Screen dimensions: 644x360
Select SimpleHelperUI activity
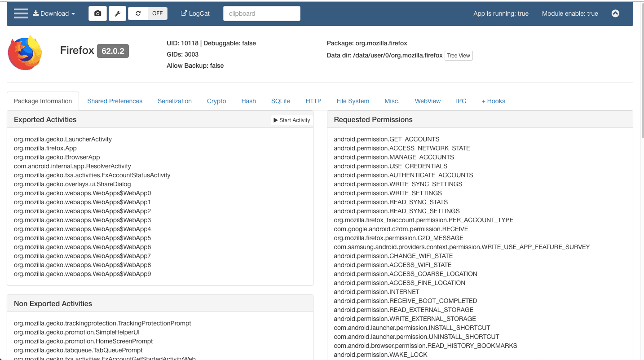[77, 332]
